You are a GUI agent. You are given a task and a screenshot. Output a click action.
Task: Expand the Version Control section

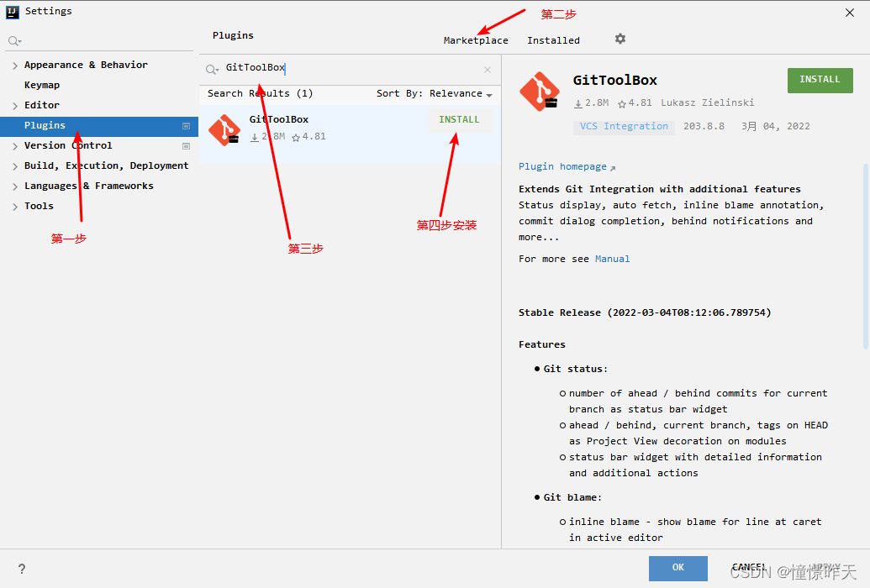15,146
